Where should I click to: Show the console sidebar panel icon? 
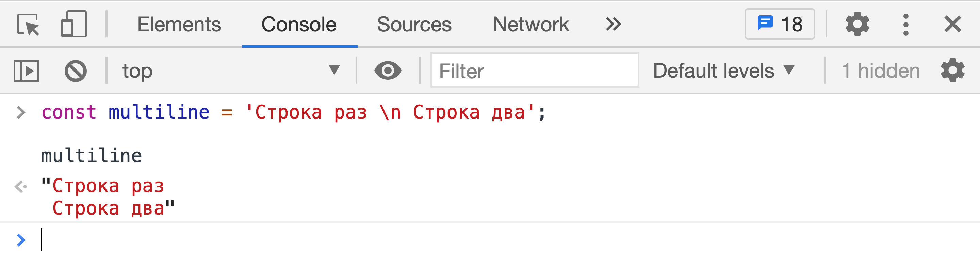tap(26, 71)
